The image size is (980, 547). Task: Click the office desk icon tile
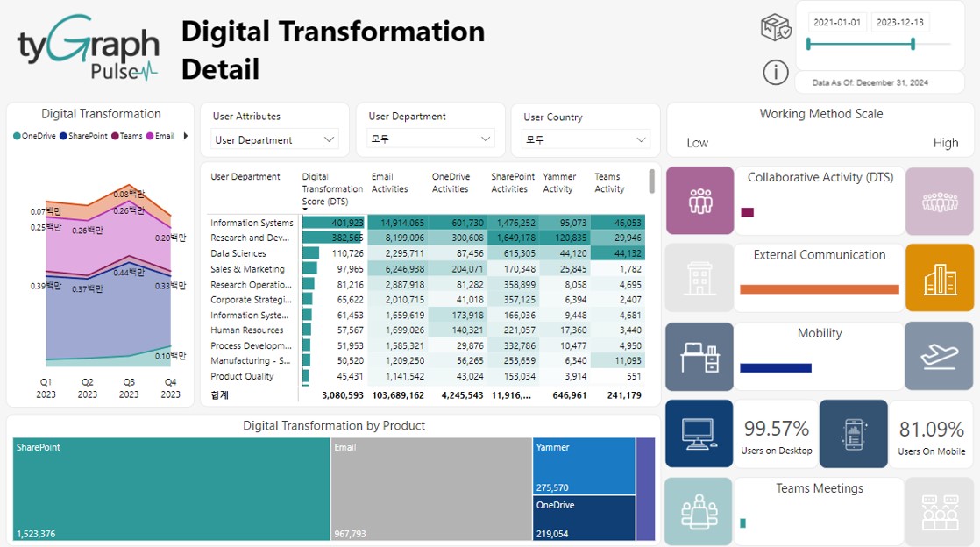coord(699,357)
